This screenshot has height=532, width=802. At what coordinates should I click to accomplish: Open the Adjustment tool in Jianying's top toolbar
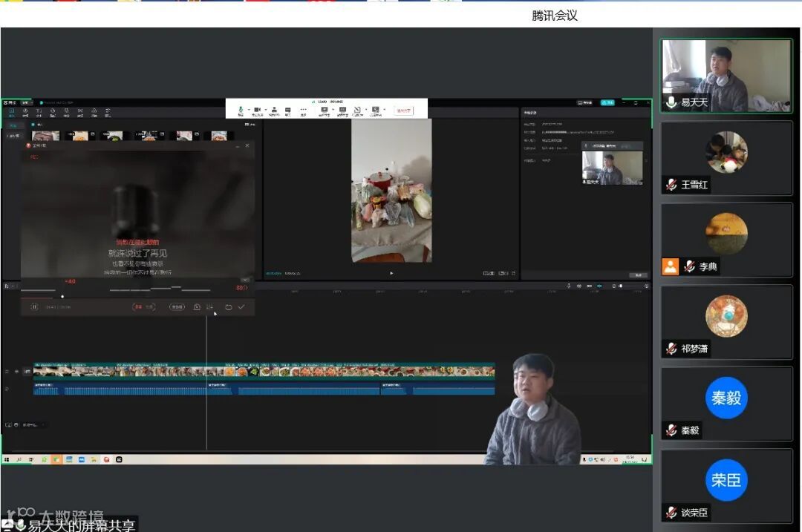tap(108, 113)
